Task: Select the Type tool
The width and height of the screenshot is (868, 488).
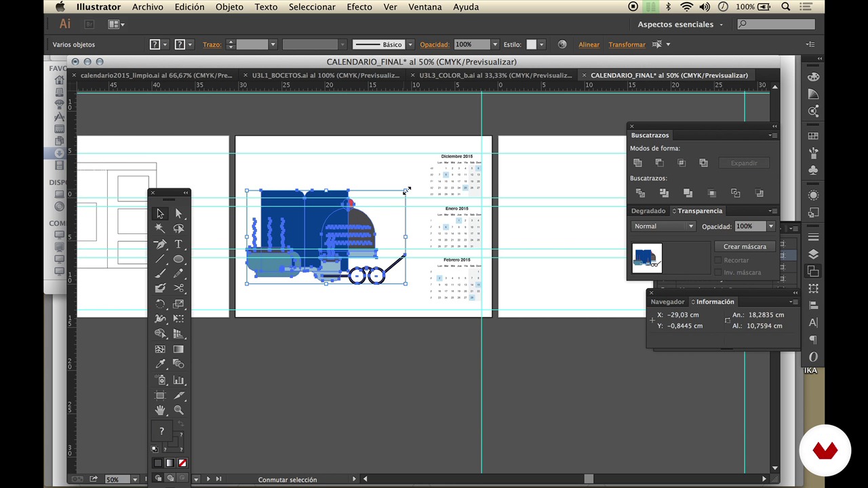Action: [178, 244]
